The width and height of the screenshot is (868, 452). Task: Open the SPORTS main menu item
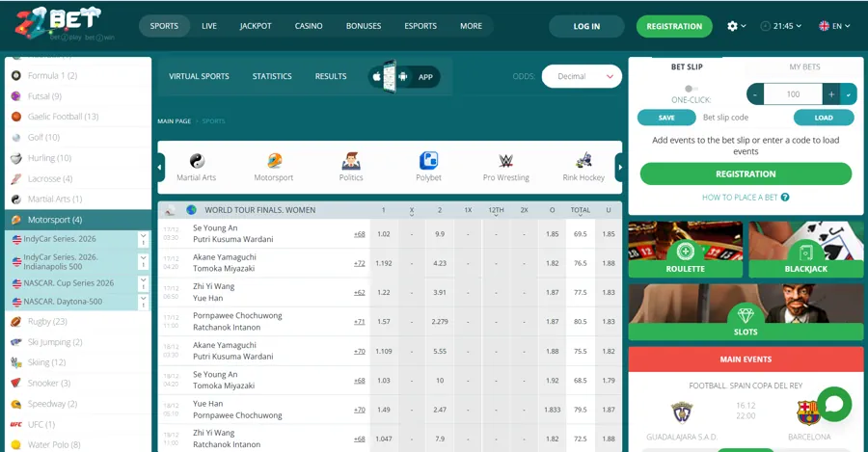164,26
